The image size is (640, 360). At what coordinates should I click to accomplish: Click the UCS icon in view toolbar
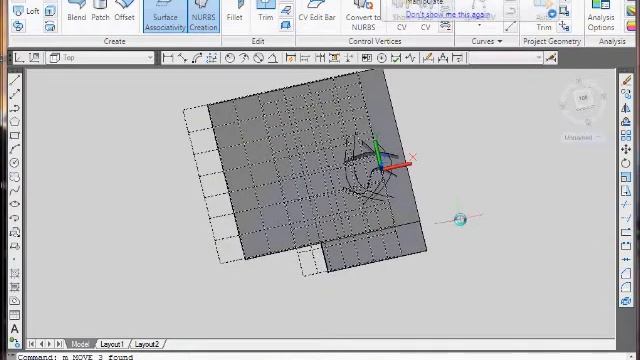(19, 58)
